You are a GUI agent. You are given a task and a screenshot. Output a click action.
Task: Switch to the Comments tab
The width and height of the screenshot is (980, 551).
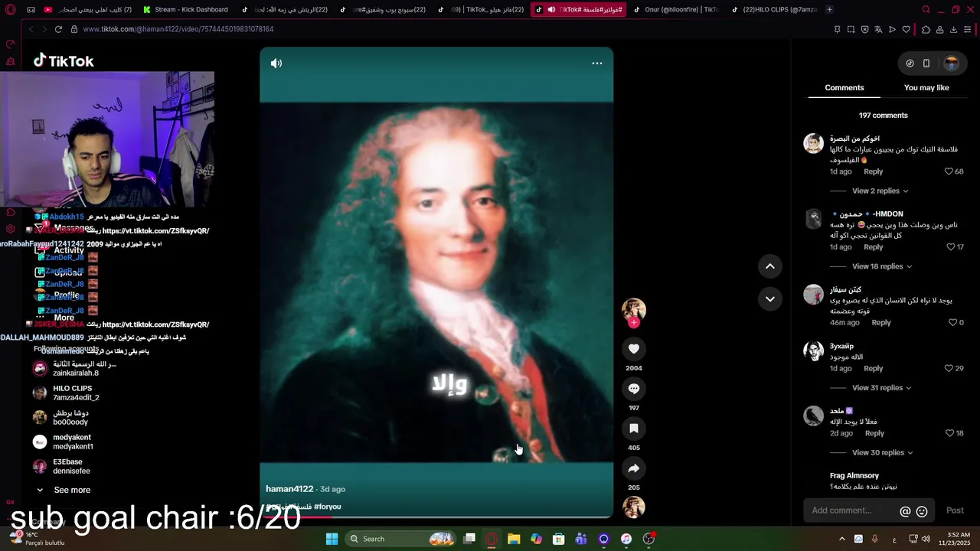[x=844, y=88]
